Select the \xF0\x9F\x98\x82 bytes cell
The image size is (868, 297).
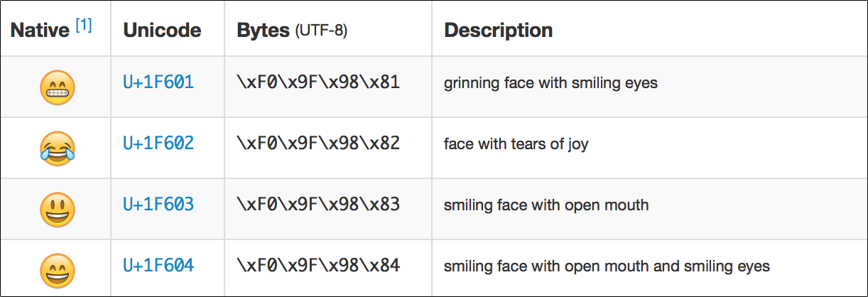coord(318,144)
